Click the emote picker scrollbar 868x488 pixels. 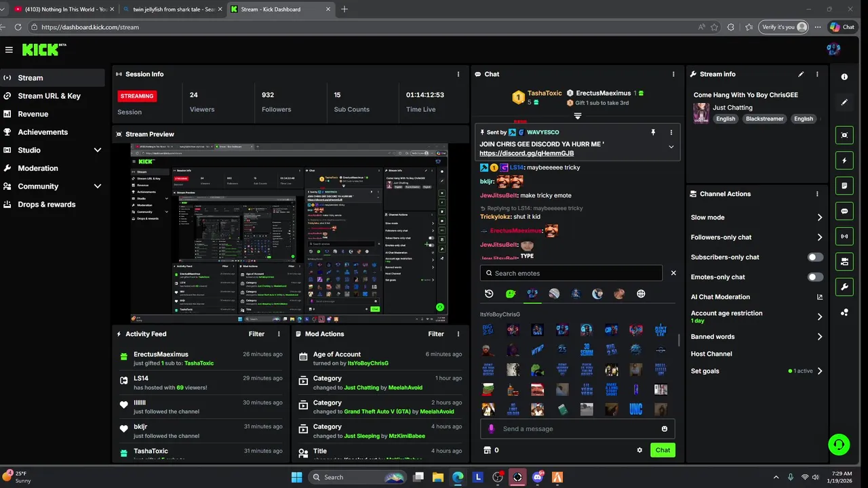(679, 340)
